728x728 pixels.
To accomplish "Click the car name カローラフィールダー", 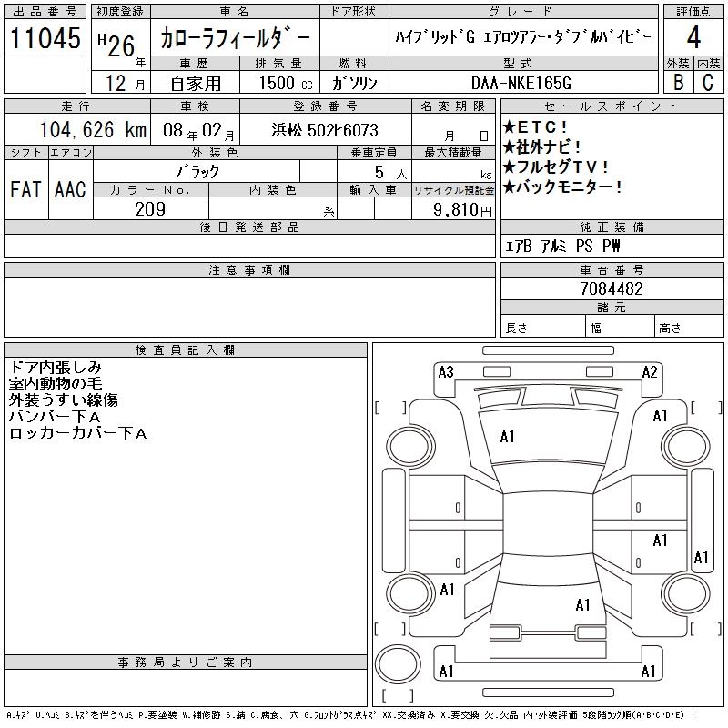I will pos(235,37).
